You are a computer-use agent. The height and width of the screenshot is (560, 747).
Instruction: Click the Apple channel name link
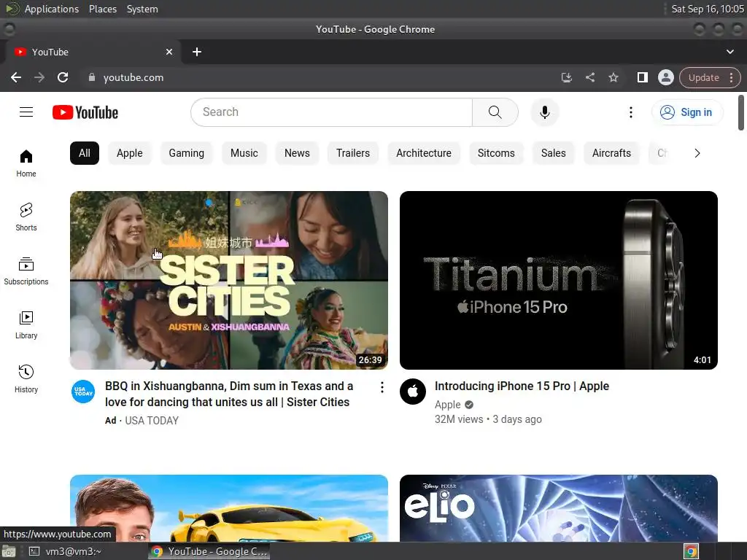pos(447,405)
